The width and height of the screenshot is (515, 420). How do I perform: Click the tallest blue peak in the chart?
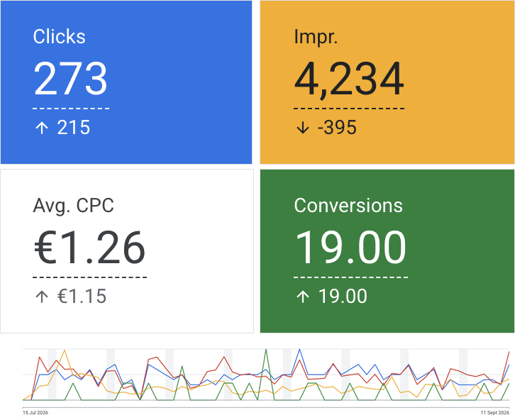point(299,350)
